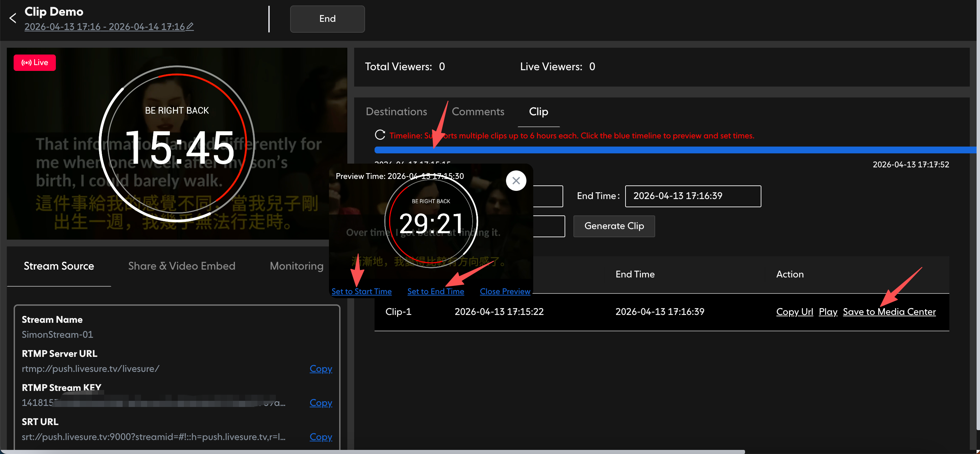This screenshot has height=454, width=980.
Task: Switch to Share & Video Embed tab
Action: [181, 266]
